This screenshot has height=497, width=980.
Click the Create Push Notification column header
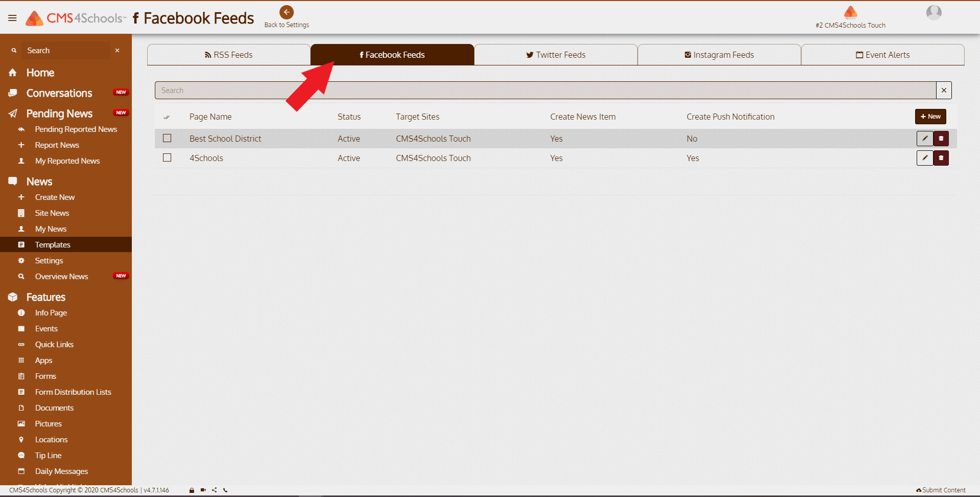coord(731,117)
